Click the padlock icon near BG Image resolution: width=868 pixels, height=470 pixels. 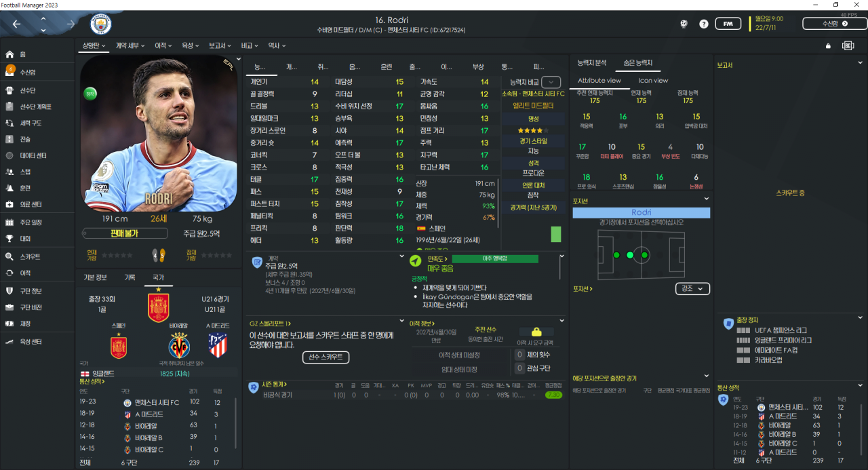pyautogui.click(x=828, y=46)
